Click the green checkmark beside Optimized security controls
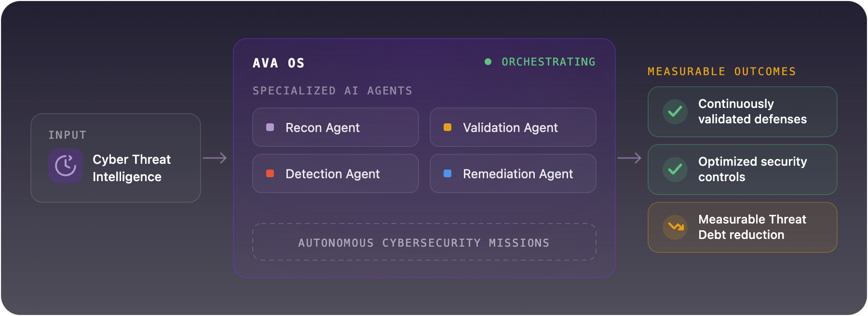 675,170
